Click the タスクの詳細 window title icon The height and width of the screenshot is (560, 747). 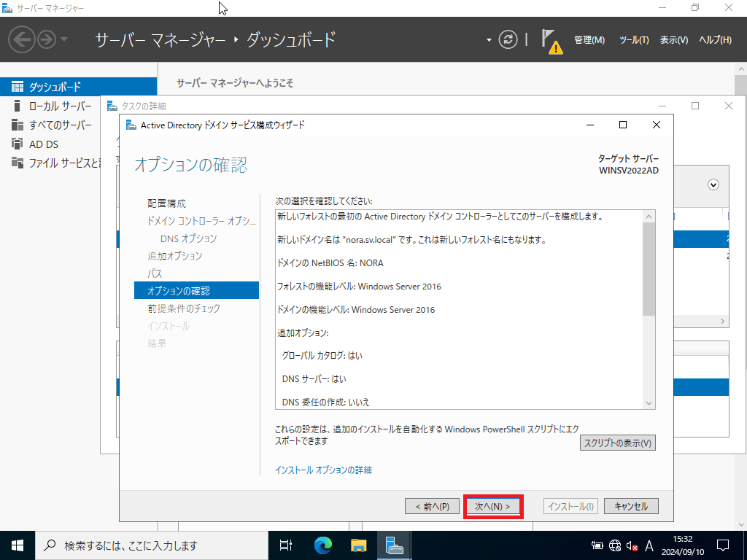coord(112,106)
